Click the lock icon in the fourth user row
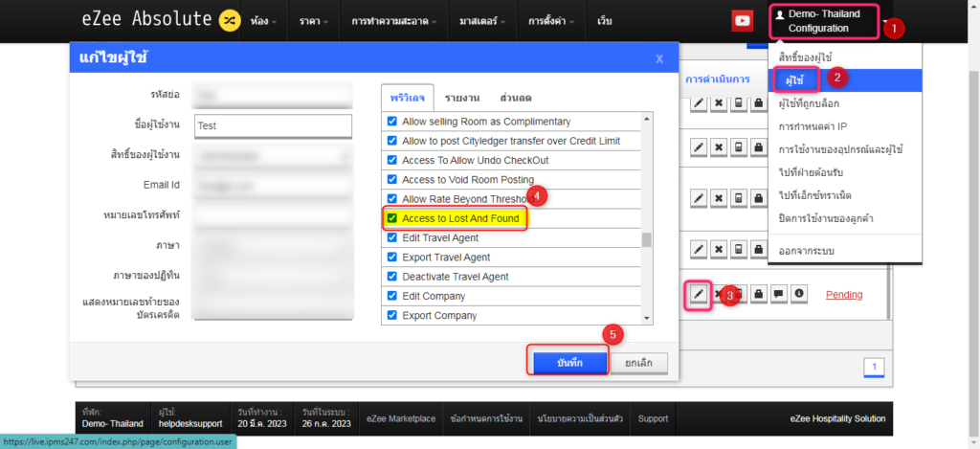This screenshot has height=449, width=980. click(x=758, y=250)
